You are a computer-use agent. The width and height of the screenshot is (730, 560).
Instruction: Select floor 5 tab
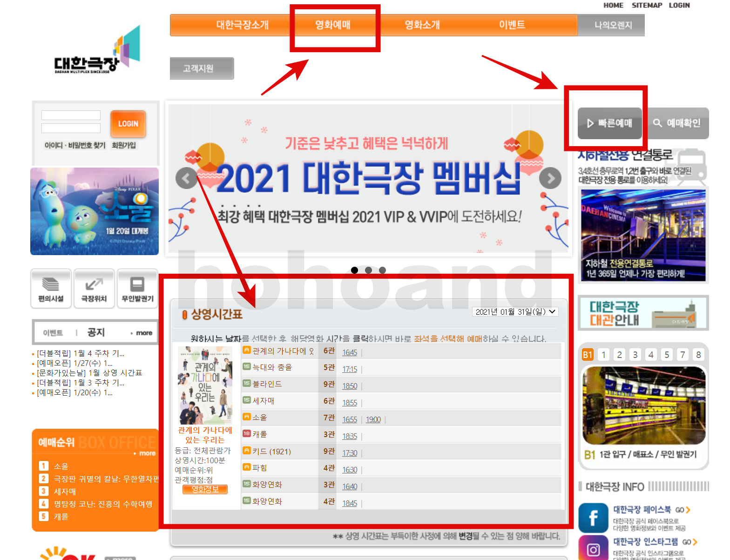point(667,355)
